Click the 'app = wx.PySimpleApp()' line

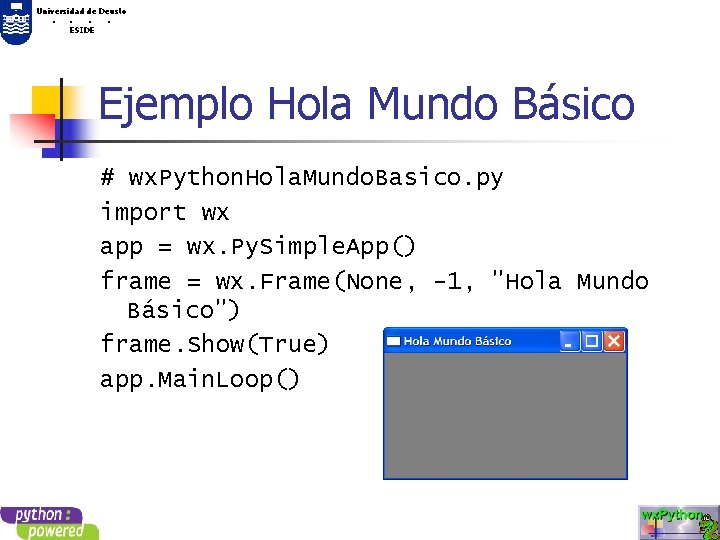258,247
